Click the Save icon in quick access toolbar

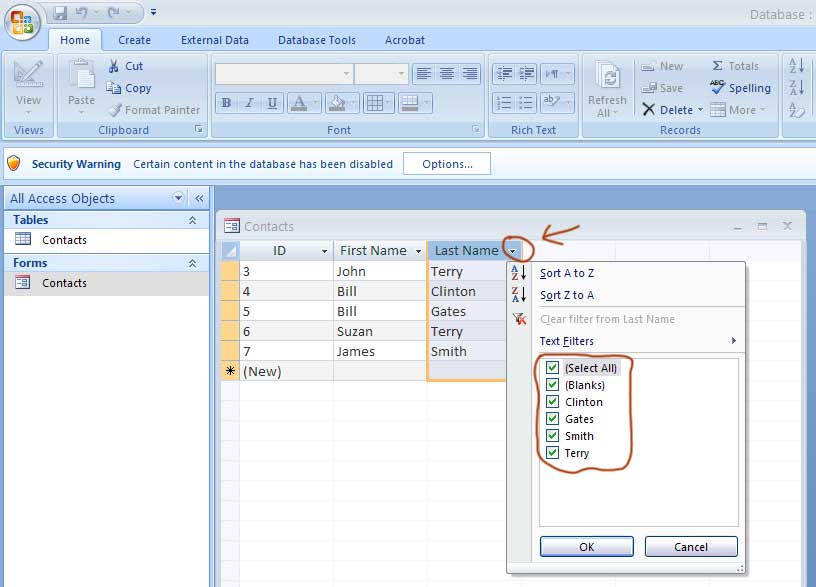pyautogui.click(x=61, y=12)
